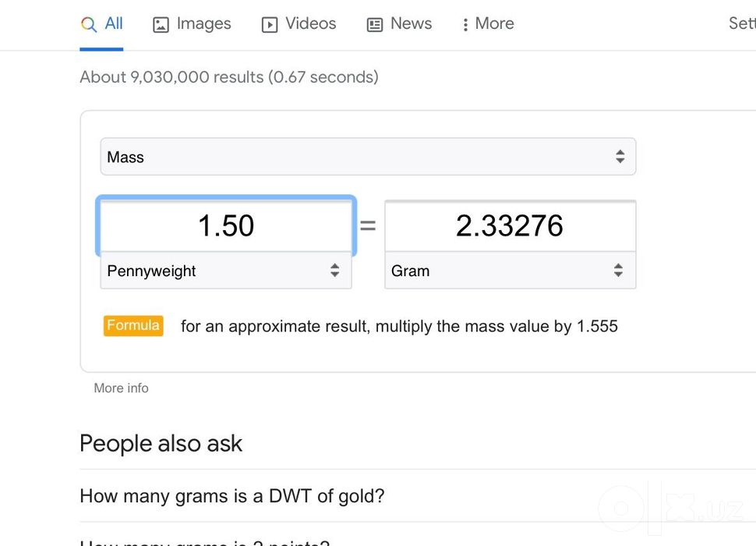The width and height of the screenshot is (756, 546).
Task: Switch to the Videos tab
Action: point(299,24)
